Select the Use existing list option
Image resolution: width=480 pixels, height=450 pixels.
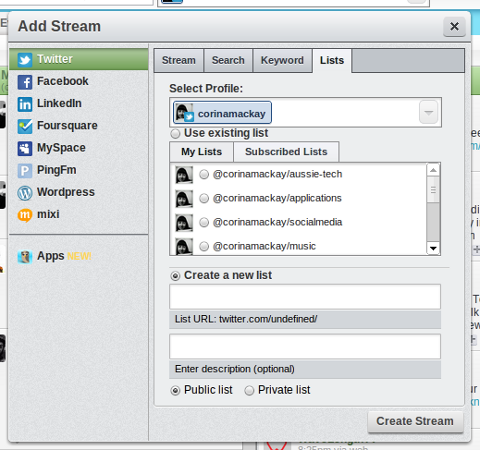[175, 134]
